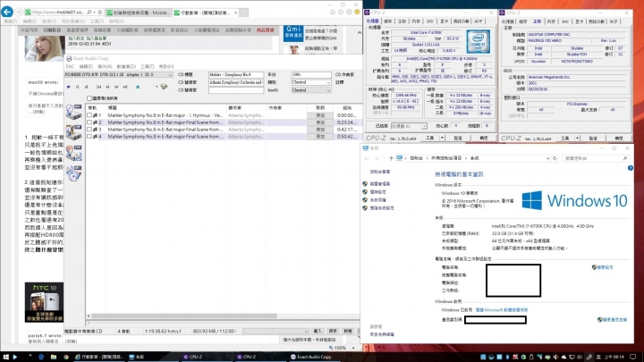This screenshot has height=362, width=644.
Task: Toggle the select-all checkbox above the track list
Action: coord(89,98)
